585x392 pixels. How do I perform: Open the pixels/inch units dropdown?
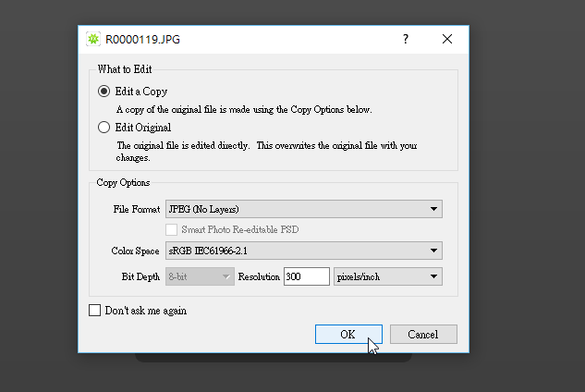[x=387, y=276]
